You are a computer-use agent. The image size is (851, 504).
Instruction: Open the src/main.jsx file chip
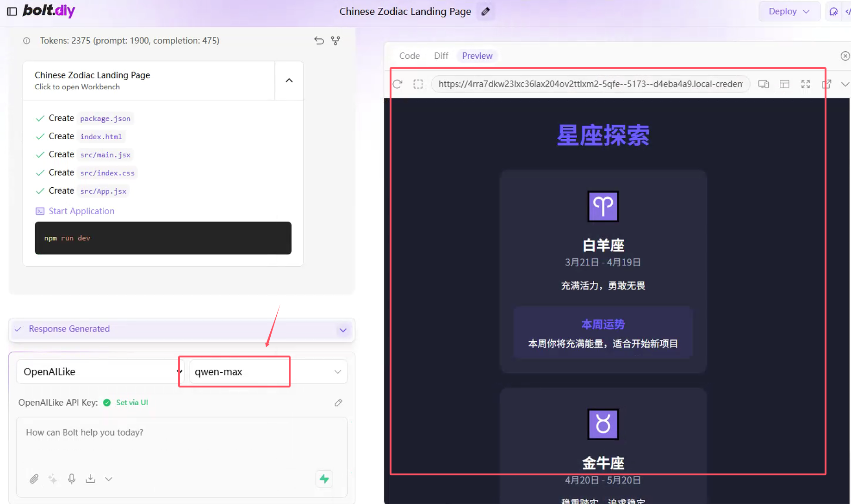(x=105, y=154)
